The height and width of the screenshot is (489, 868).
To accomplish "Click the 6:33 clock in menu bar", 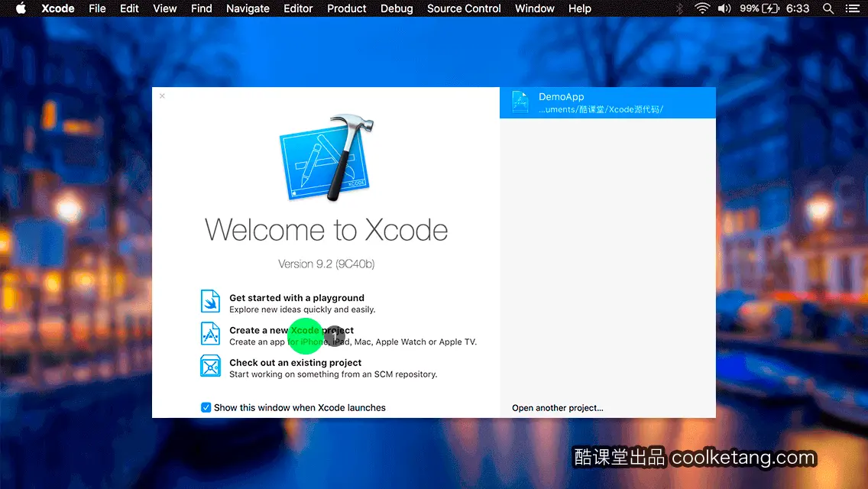I will tap(798, 8).
